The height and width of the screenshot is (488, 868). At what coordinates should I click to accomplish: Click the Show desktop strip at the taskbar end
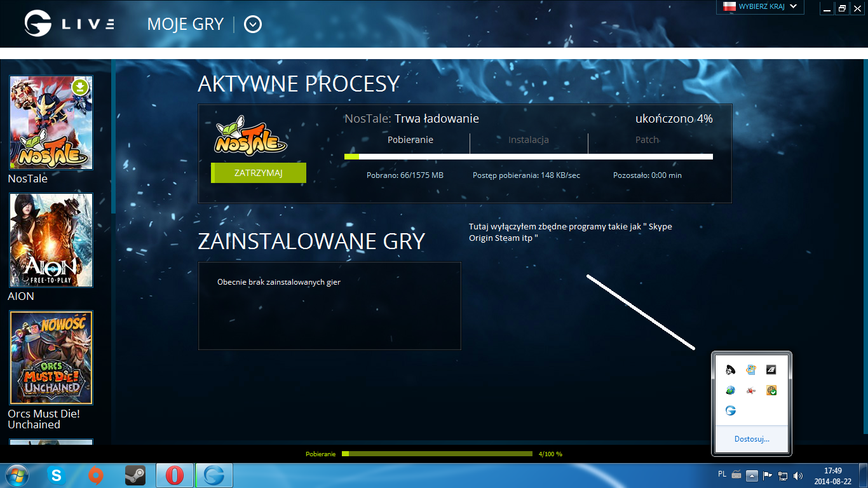[863, 475]
